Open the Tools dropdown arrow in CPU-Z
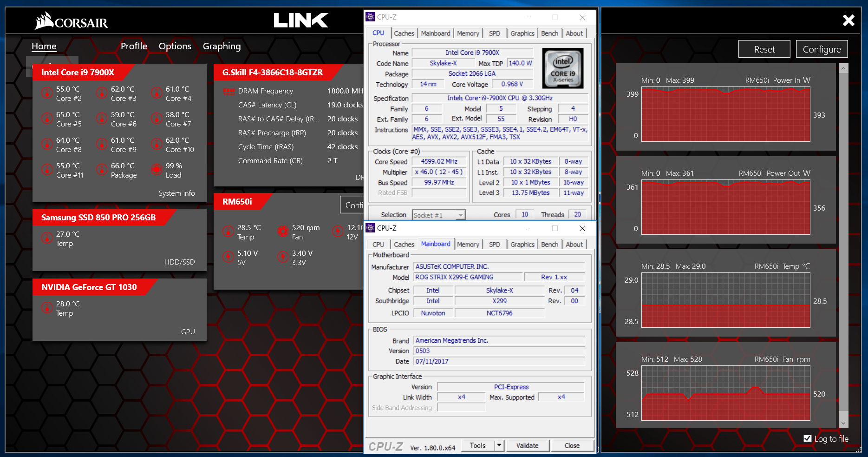Screen dimensions: 868x457 [x=499, y=445]
